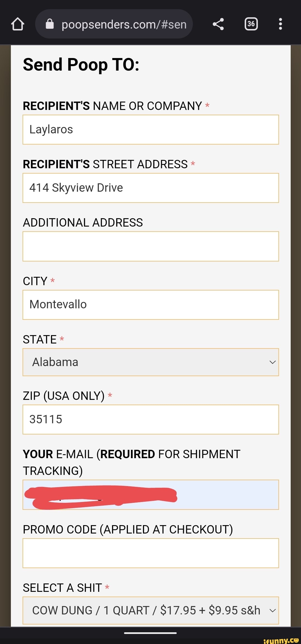This screenshot has height=644, width=301.
Task: Focus the recipient name field containing Laylaros
Action: coord(151,129)
